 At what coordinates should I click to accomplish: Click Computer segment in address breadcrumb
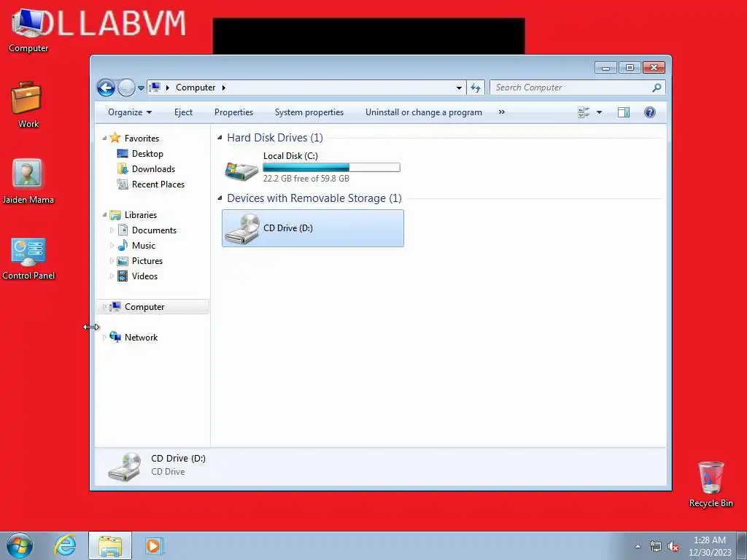[196, 87]
